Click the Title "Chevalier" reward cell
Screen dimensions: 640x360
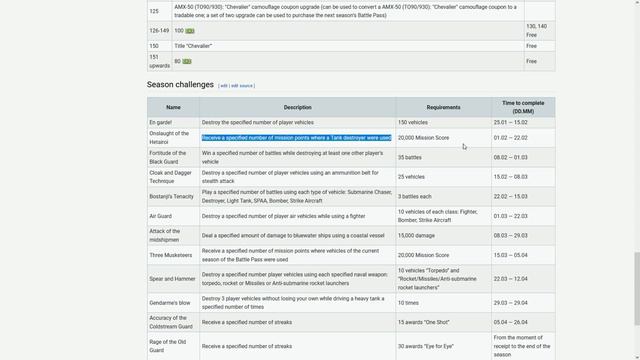[348, 46]
